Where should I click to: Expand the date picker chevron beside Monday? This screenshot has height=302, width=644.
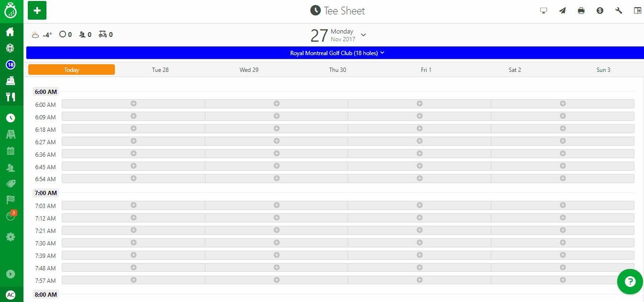tap(363, 35)
